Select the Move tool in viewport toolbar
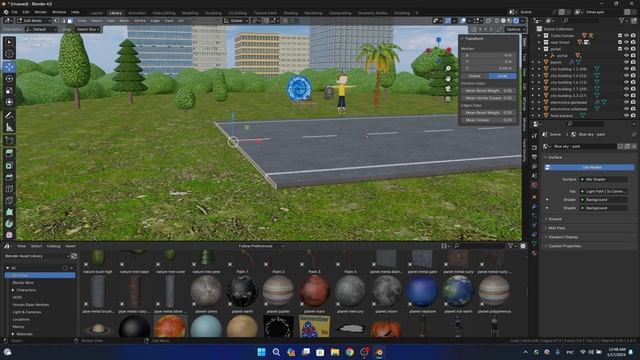This screenshot has width=640, height=360. point(9,67)
